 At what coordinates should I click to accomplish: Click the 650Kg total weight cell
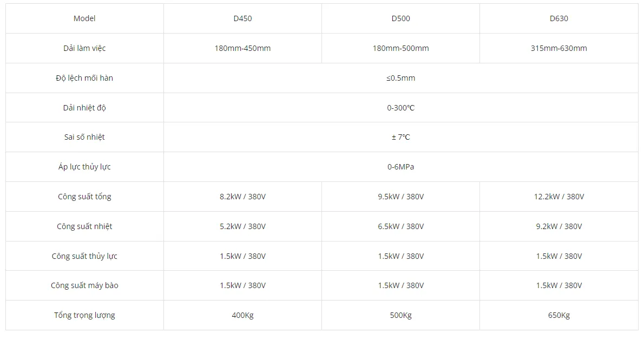pos(558,315)
